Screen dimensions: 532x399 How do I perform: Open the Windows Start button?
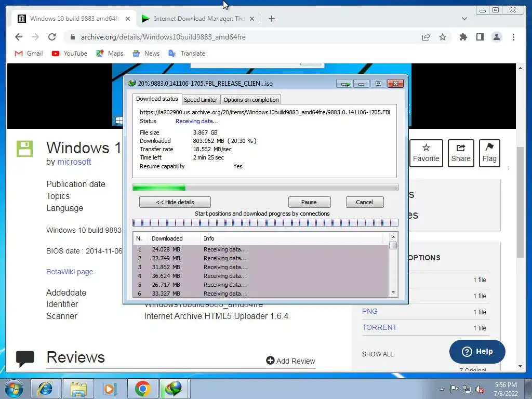pyautogui.click(x=14, y=389)
